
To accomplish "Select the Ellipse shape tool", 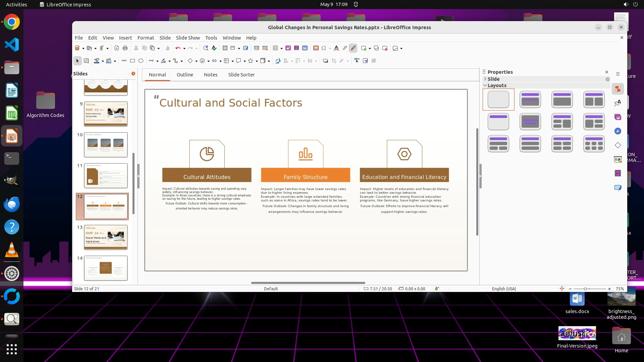I will tap(141, 61).
